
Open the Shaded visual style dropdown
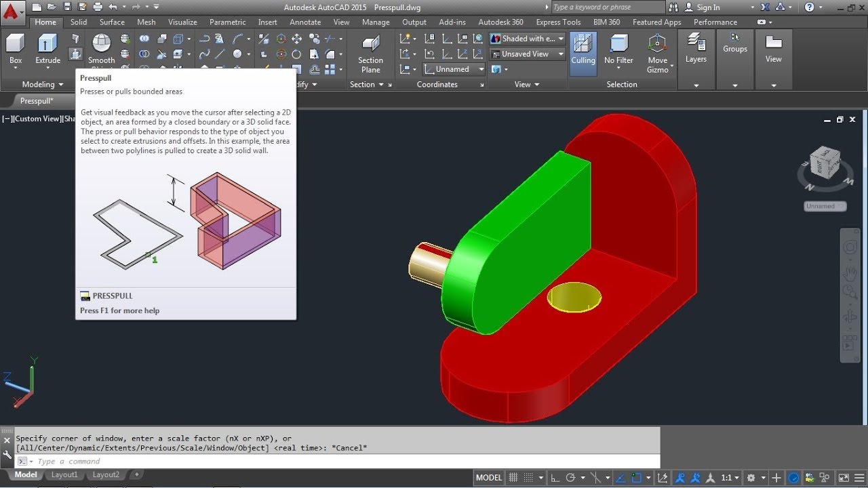(528, 39)
